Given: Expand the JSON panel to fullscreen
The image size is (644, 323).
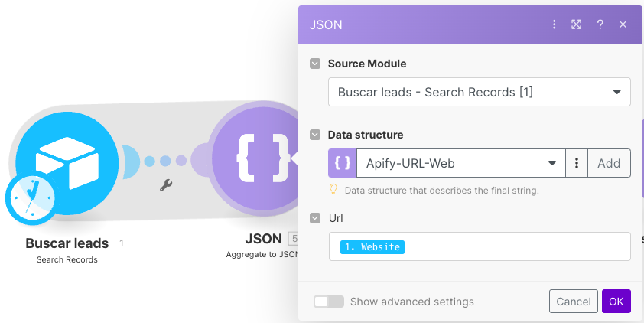Looking at the screenshot, I should pyautogui.click(x=576, y=24).
